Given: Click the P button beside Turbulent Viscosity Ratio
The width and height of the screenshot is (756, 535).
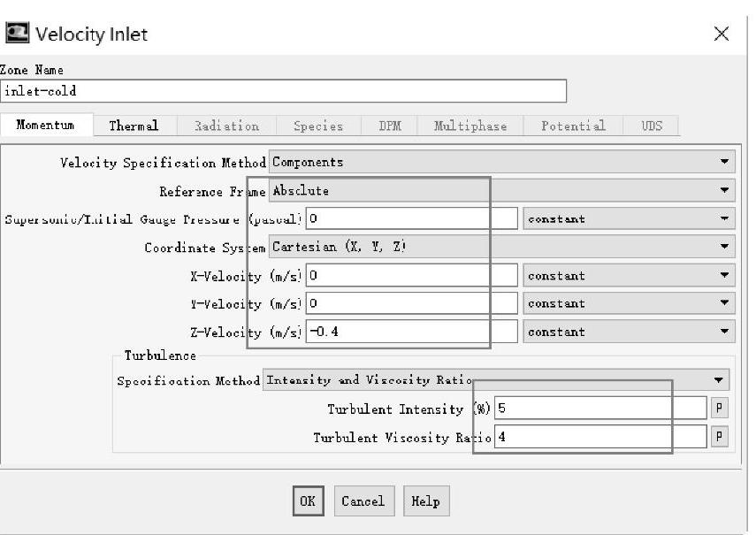Looking at the screenshot, I should [720, 437].
